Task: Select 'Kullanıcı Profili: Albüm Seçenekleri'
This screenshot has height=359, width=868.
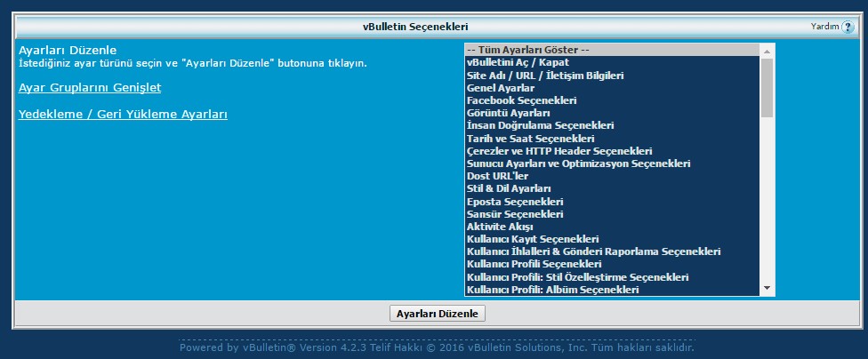Action: point(613,290)
